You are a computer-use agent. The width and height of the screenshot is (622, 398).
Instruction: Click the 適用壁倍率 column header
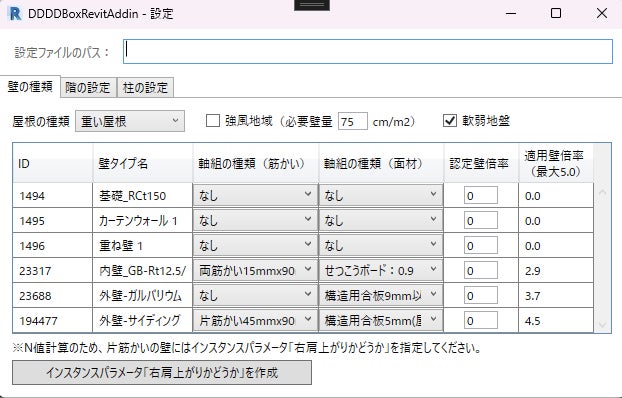pos(556,163)
